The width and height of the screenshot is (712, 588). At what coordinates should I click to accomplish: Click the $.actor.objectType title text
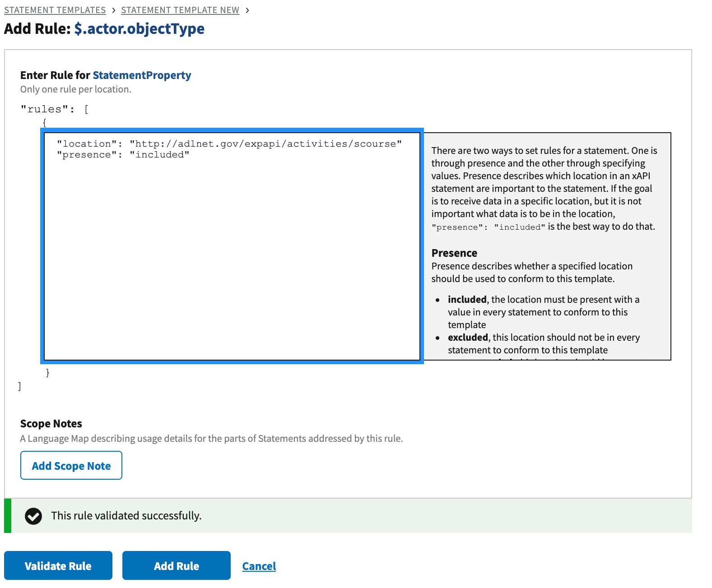pyautogui.click(x=139, y=28)
